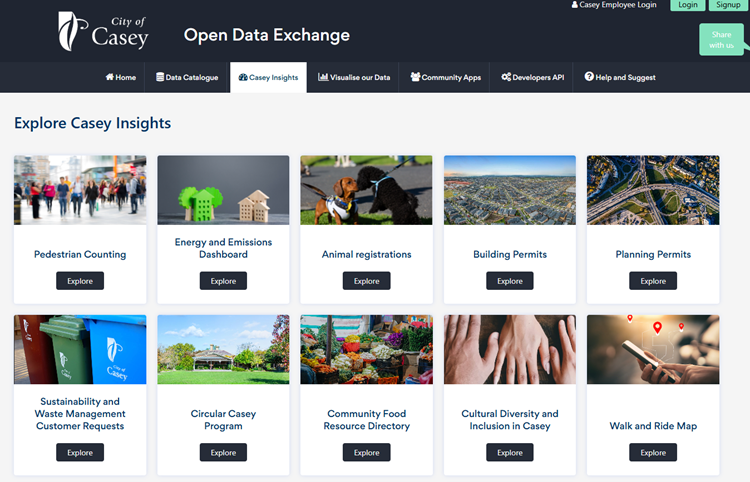Click the Pedestrian Counting crowd photo

pos(80,190)
